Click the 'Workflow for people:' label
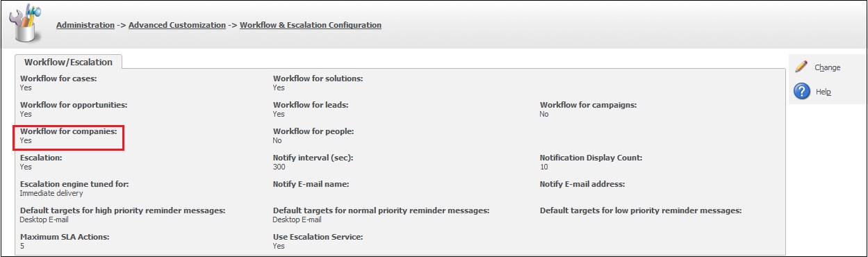 [x=313, y=131]
